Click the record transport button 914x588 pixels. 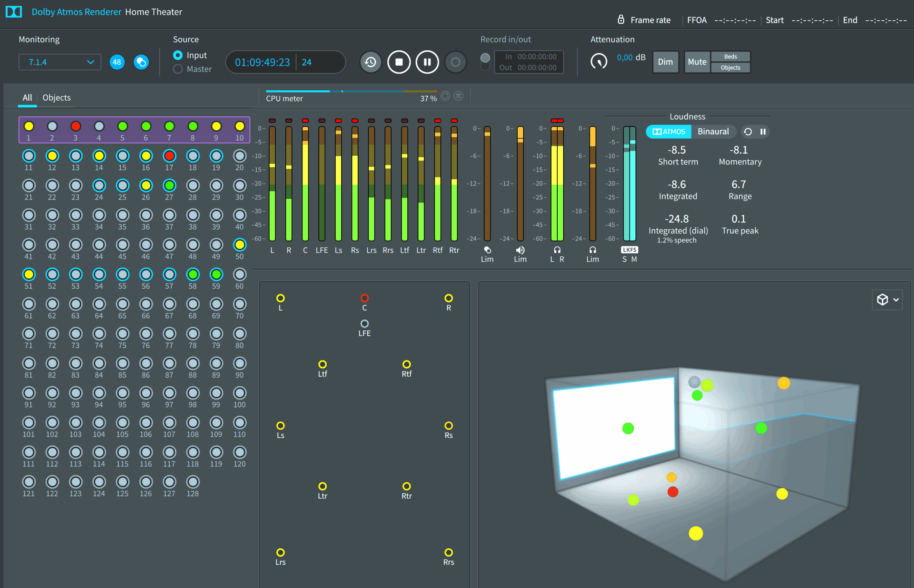(455, 62)
